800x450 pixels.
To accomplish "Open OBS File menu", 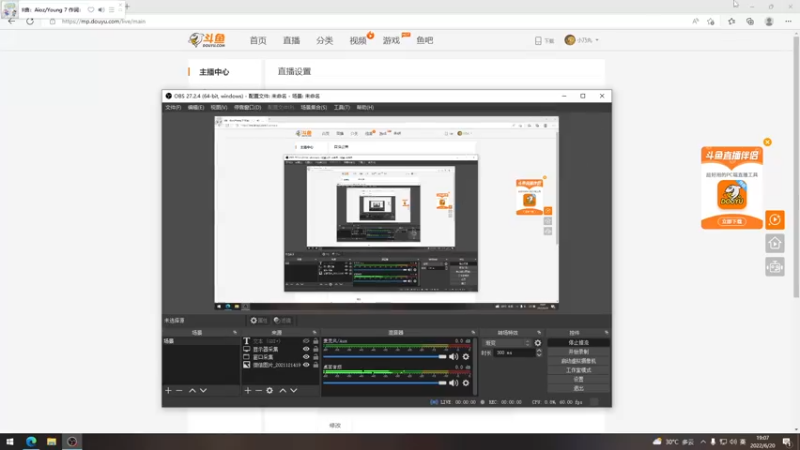I will point(173,108).
